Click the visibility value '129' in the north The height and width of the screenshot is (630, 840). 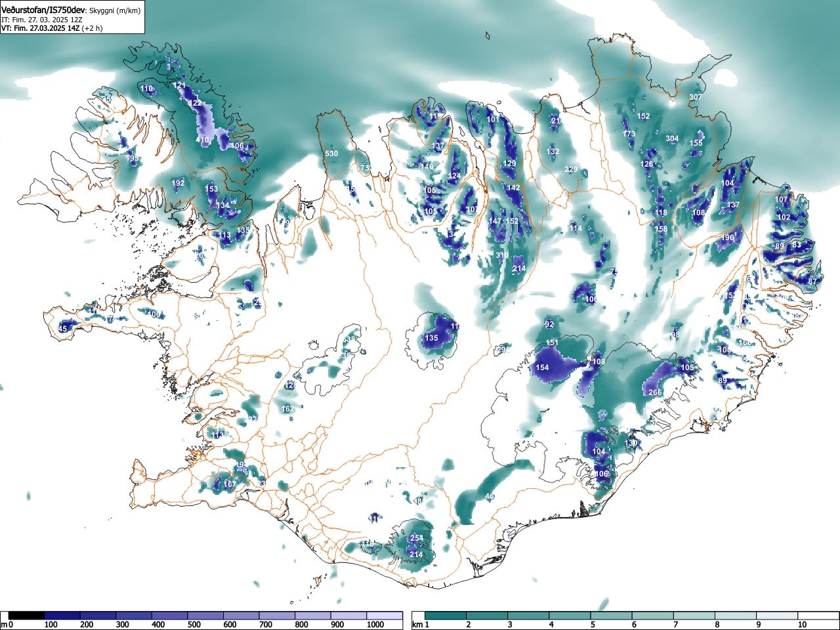[509, 164]
